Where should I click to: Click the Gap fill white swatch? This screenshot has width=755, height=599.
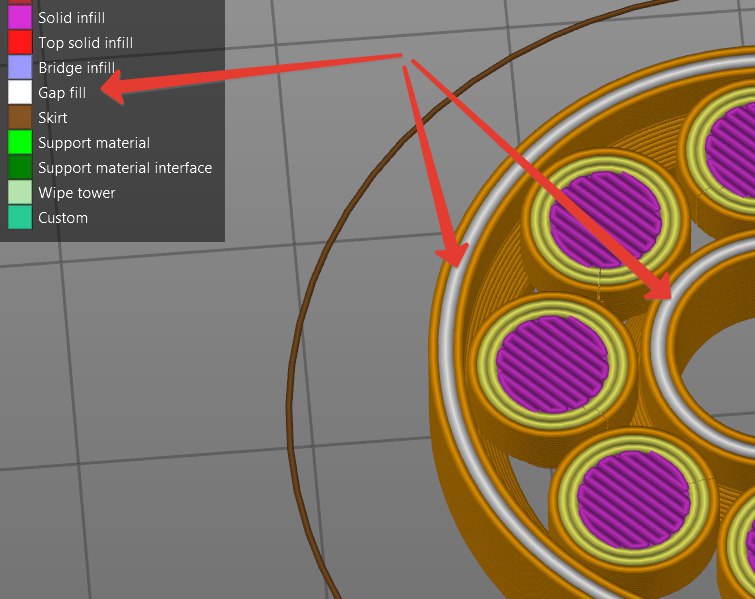coord(20,92)
